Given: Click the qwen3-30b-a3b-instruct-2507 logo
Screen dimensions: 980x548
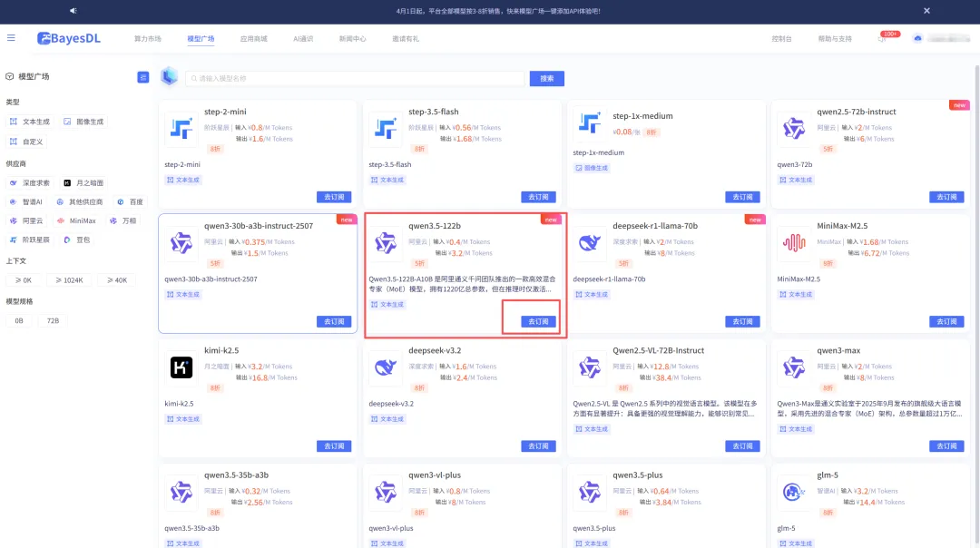Looking at the screenshot, I should point(181,243).
